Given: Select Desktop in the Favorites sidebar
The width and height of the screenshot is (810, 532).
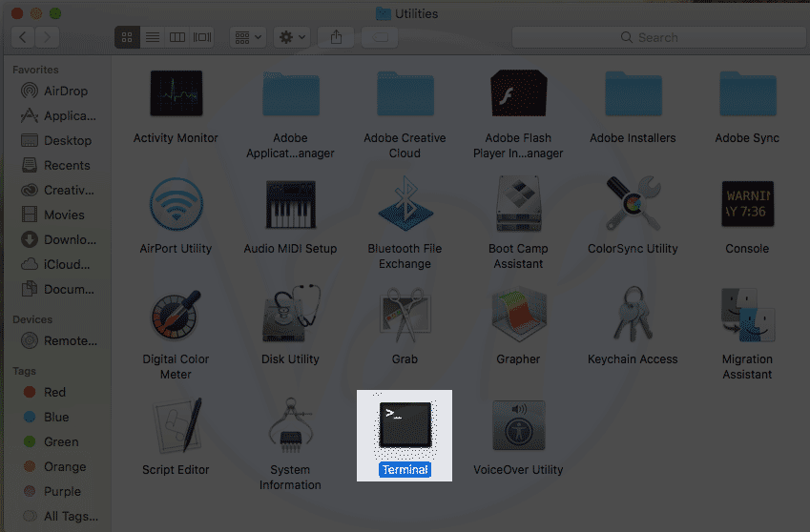Looking at the screenshot, I should click(x=67, y=140).
